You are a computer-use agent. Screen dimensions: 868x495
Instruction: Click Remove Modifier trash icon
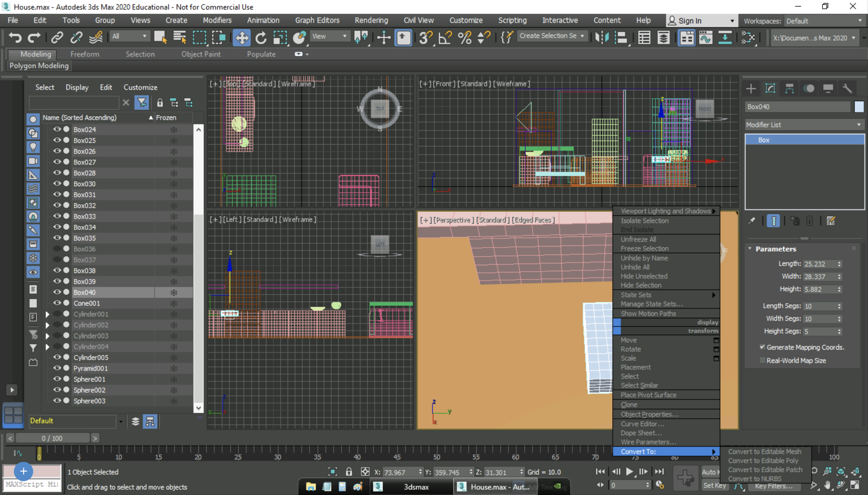[810, 221]
